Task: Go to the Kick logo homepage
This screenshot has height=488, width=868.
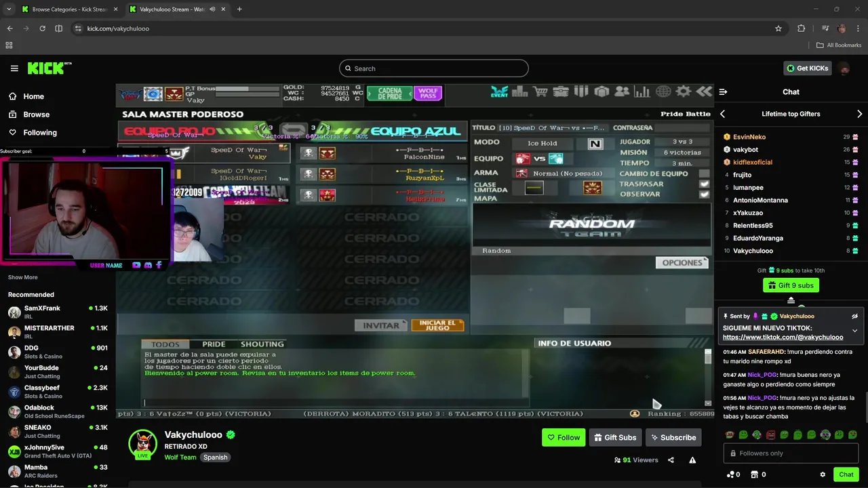Action: pos(50,68)
